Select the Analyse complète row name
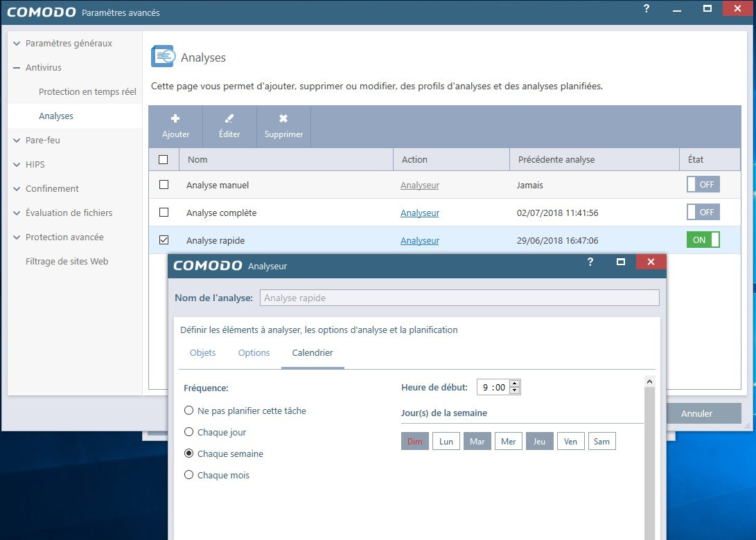 tap(221, 213)
